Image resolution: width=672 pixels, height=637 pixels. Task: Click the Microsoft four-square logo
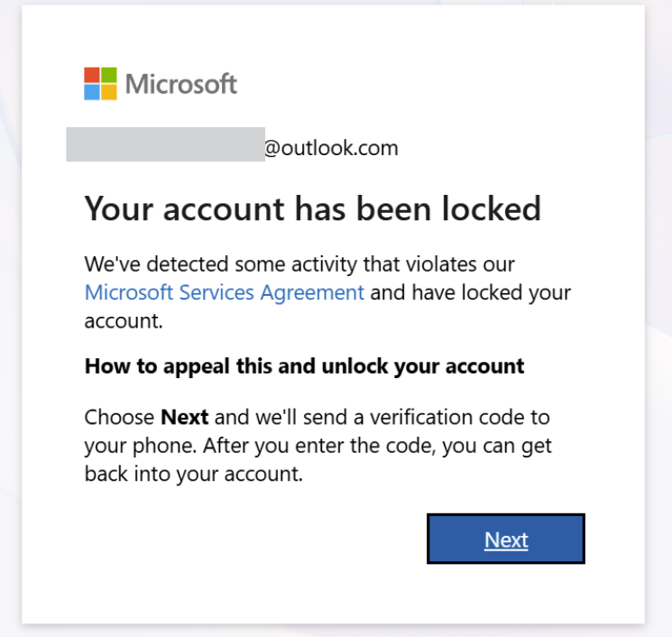click(x=100, y=83)
